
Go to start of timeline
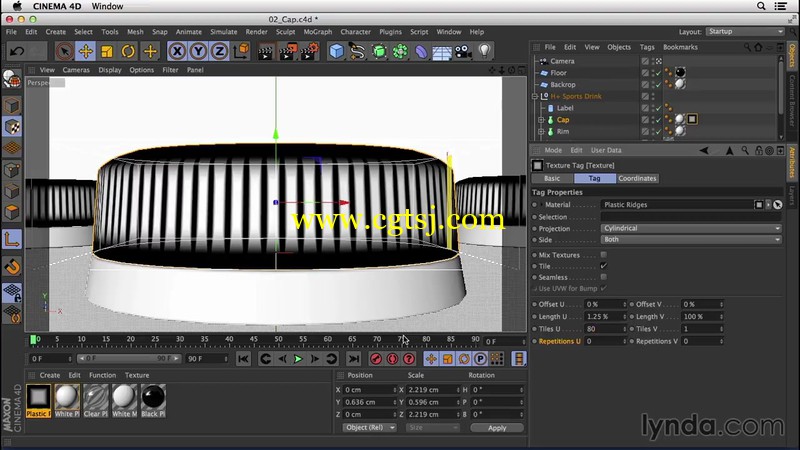click(x=243, y=359)
